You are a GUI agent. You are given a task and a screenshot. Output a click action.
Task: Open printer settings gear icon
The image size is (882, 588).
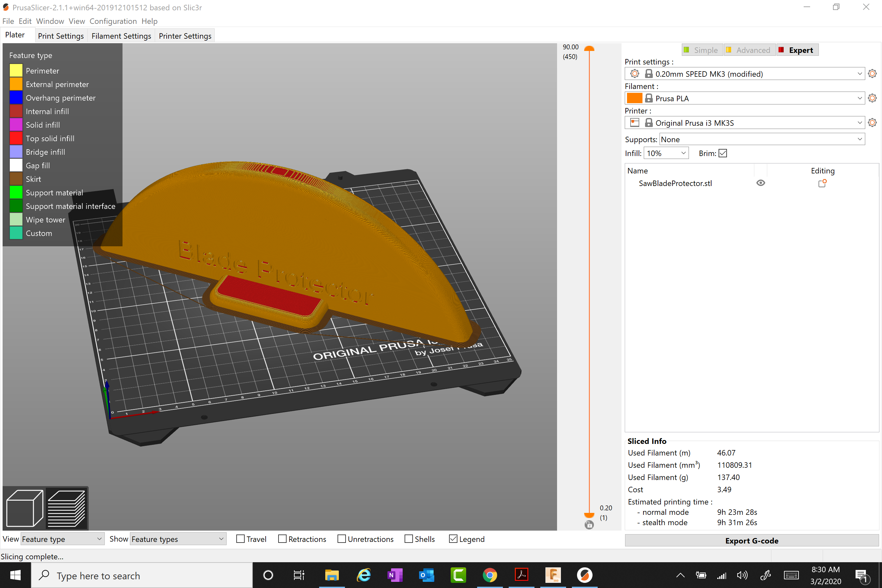click(872, 122)
